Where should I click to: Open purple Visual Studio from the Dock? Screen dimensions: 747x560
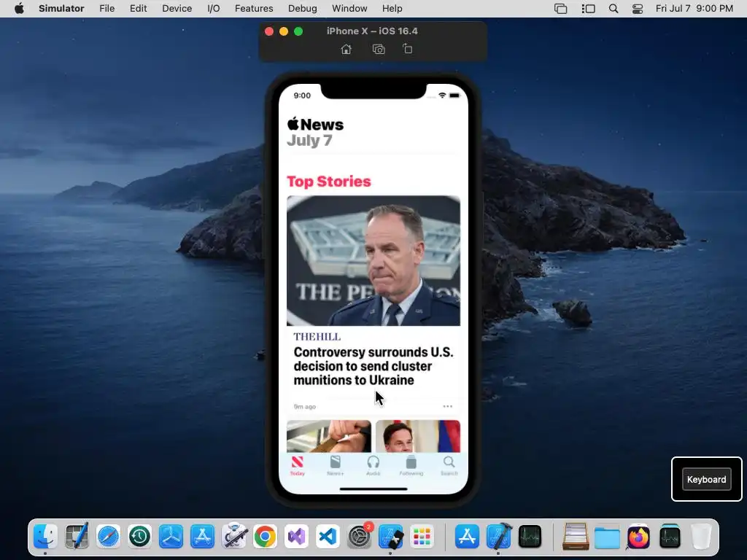(x=297, y=537)
